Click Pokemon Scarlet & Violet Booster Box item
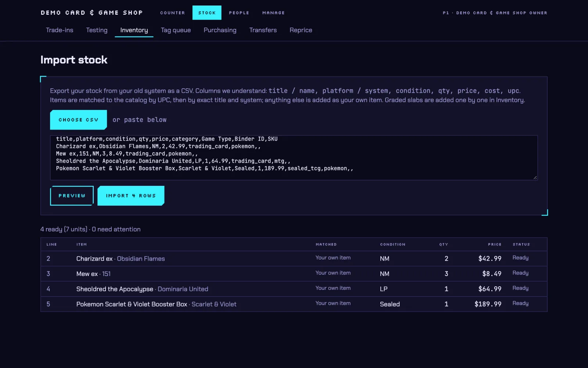The width and height of the screenshot is (588, 368). pyautogui.click(x=132, y=304)
